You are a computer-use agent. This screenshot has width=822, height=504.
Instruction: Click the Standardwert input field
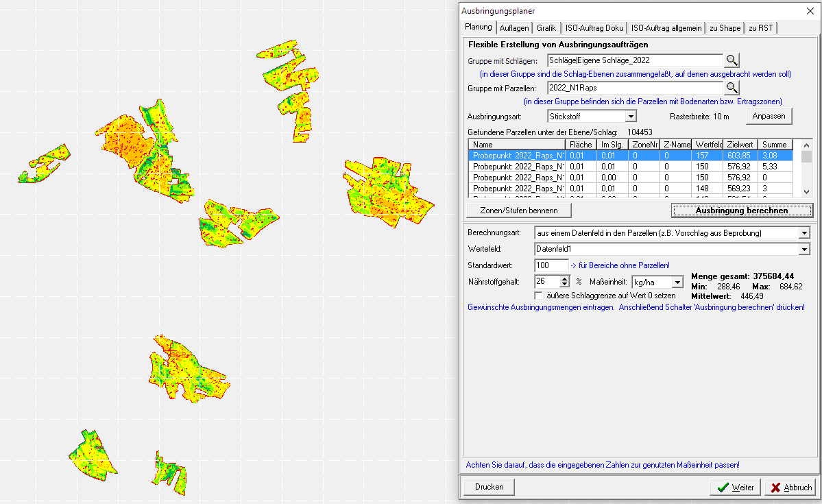point(551,265)
